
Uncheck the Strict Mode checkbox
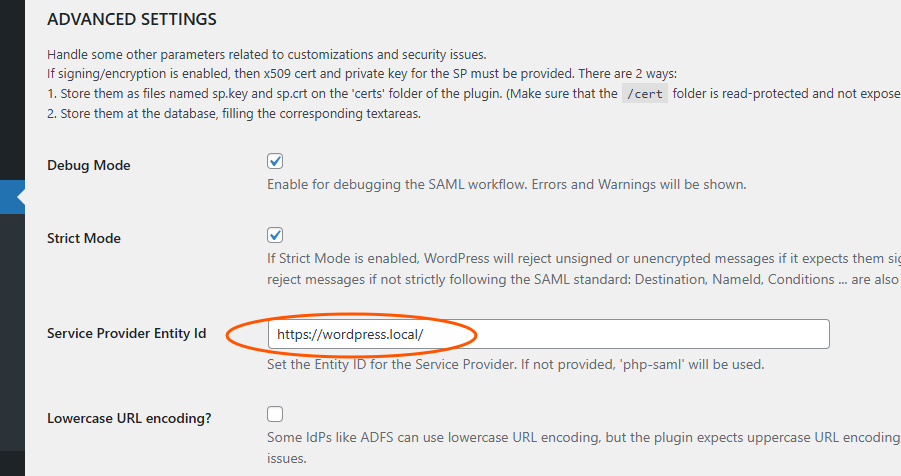point(276,235)
